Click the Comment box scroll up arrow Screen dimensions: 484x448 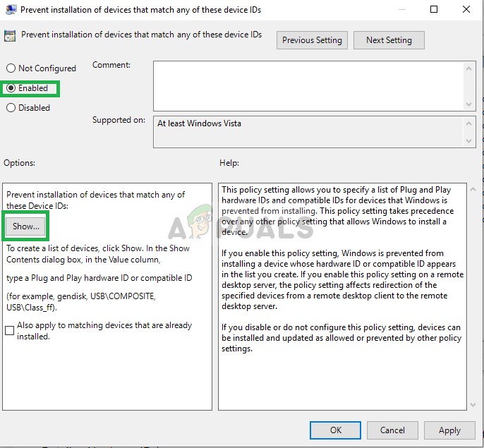point(469,68)
